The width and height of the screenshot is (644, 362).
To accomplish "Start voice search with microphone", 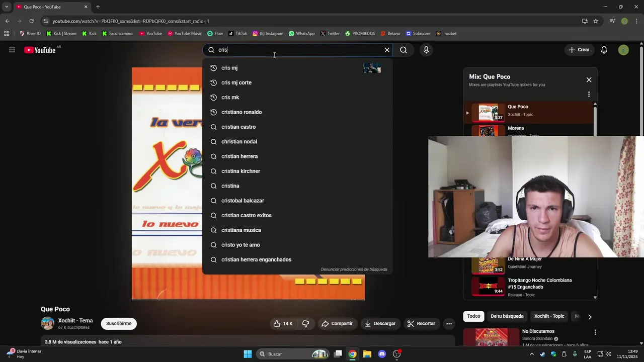I will (426, 50).
